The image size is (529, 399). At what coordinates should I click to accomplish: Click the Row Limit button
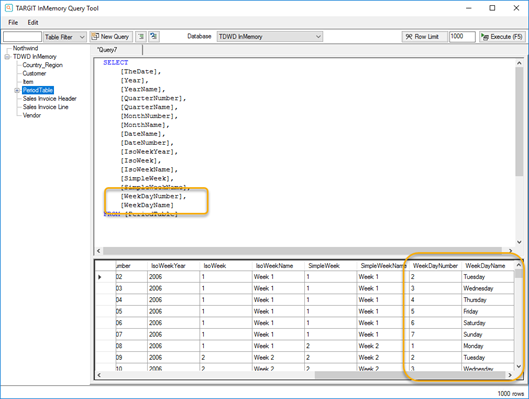[424, 36]
